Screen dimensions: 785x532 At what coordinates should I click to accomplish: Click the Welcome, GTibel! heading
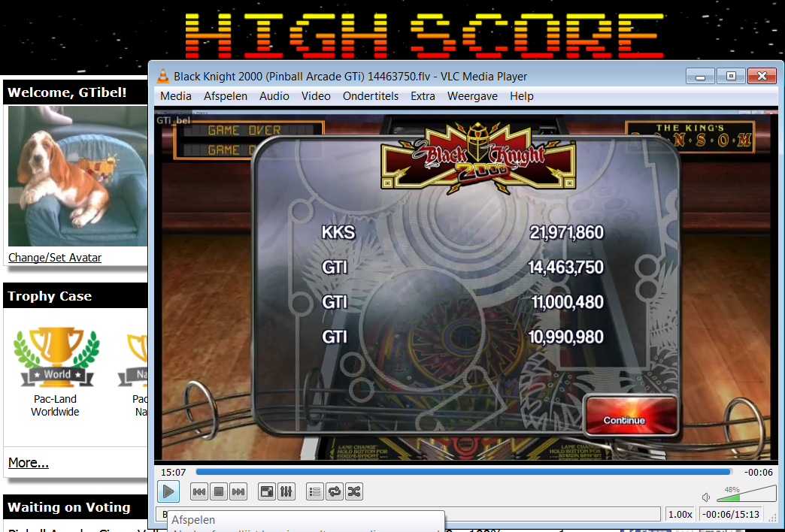pos(67,92)
